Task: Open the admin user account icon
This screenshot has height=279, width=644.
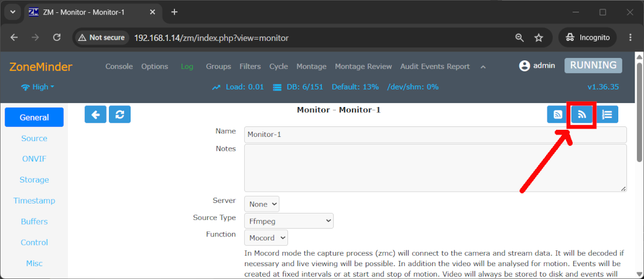Action: tap(525, 66)
